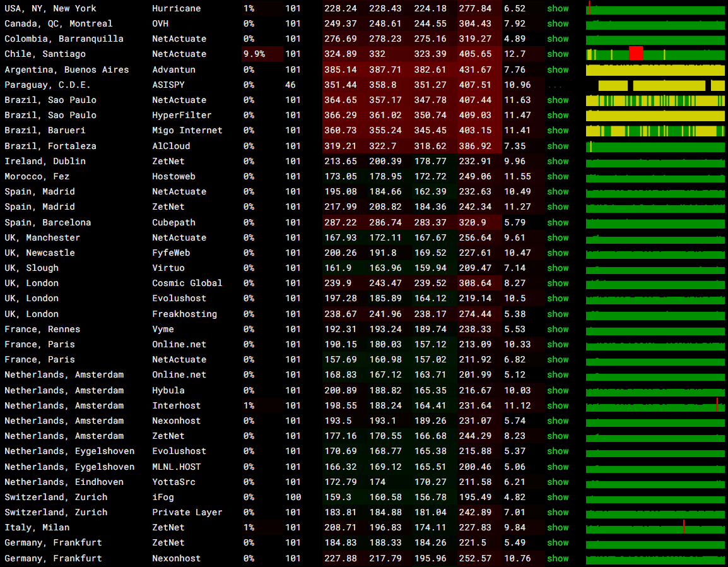Click the Hybula provider name
728x567 pixels.
pos(168,390)
